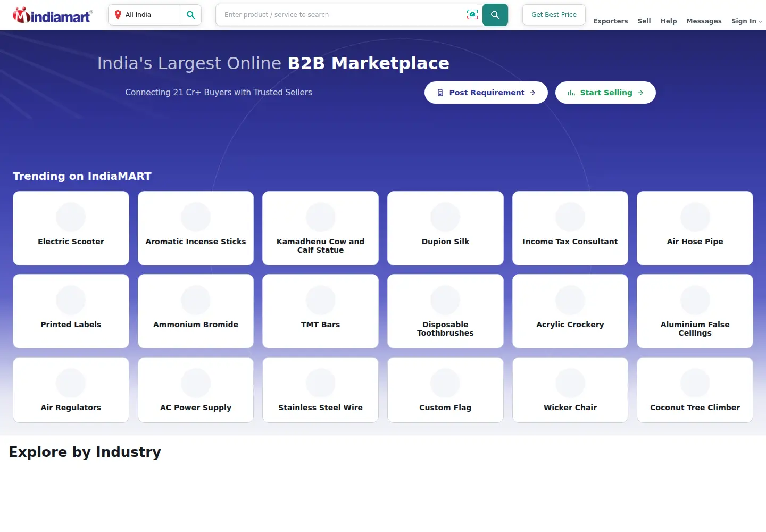Click the Explore by Industry heading

pos(85,452)
